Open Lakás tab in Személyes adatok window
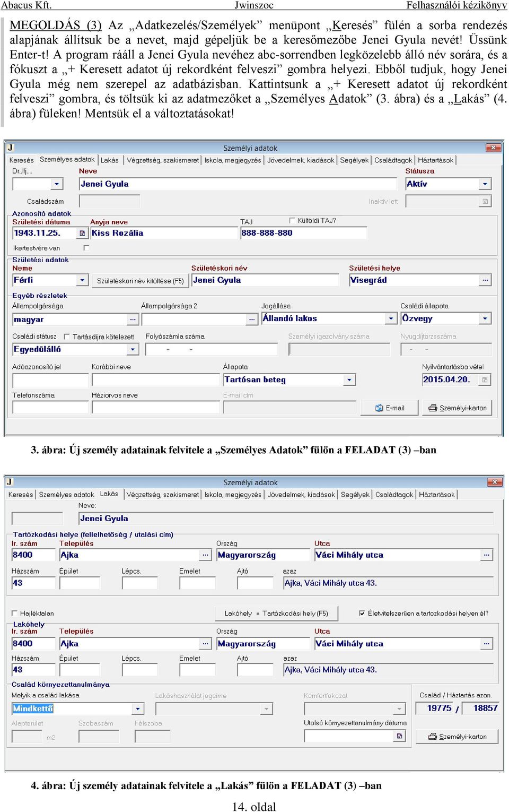 pyautogui.click(x=110, y=160)
